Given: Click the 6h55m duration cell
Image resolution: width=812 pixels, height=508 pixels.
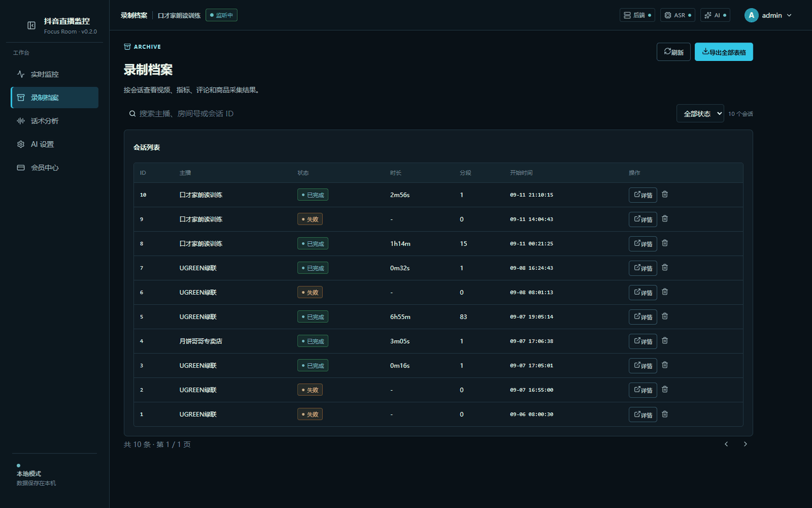Looking at the screenshot, I should pos(400,317).
